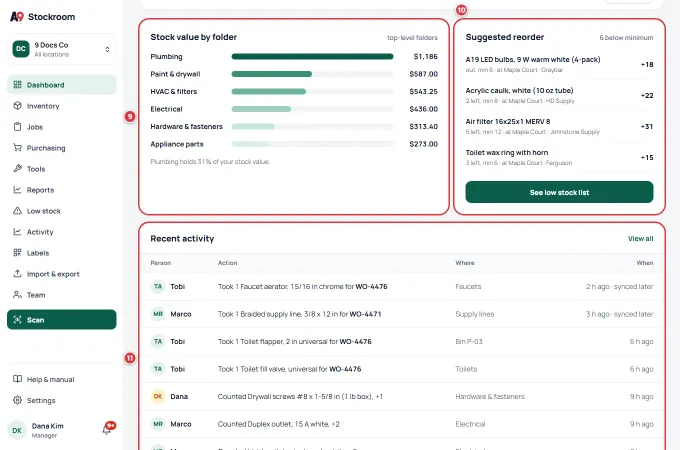The height and width of the screenshot is (450, 680).
Task: Click Dana's Counted Drywall screws row
Action: click(x=402, y=397)
